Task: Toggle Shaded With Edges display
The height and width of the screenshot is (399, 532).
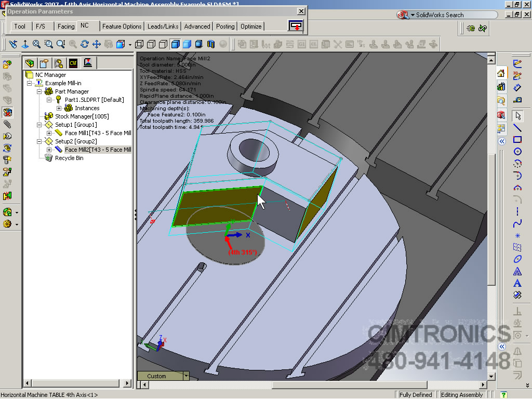Action: pyautogui.click(x=175, y=44)
